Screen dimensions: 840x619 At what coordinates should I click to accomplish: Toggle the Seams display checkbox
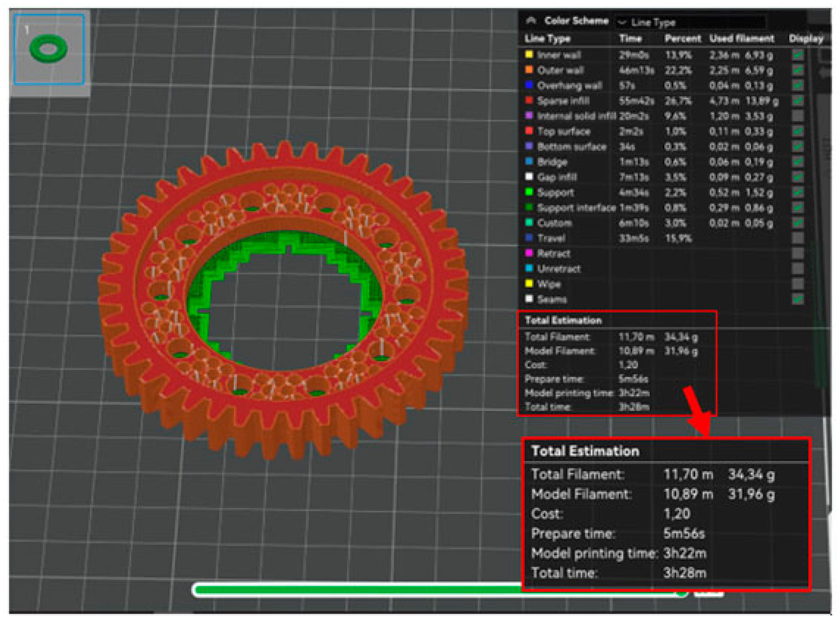click(x=798, y=299)
